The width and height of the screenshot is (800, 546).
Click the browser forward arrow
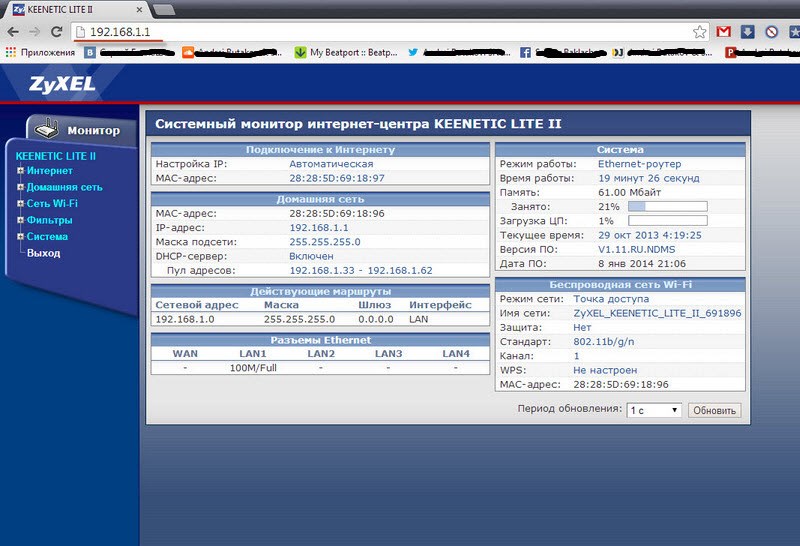(35, 32)
